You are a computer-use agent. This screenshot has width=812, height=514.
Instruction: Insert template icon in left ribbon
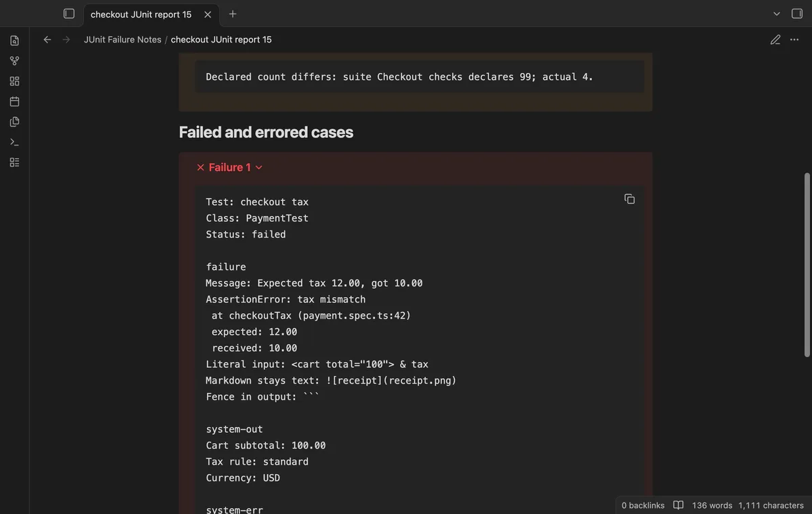tap(14, 122)
